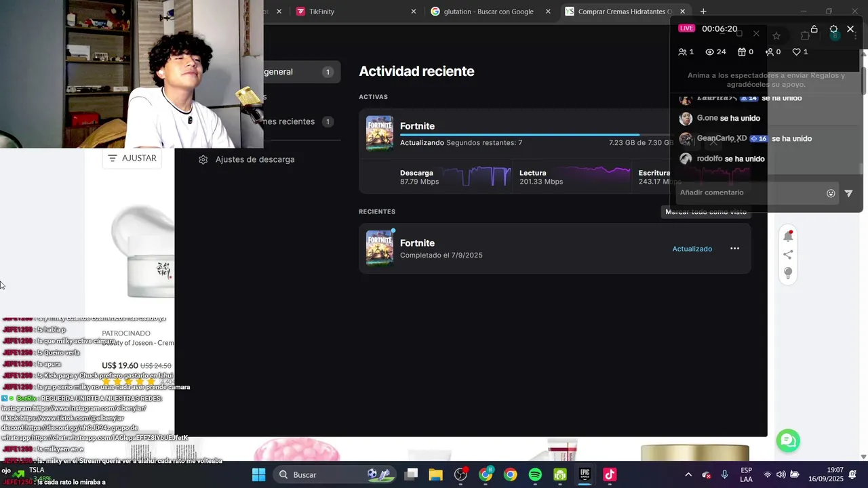Click the Fortnite update progress bar

pos(536,135)
